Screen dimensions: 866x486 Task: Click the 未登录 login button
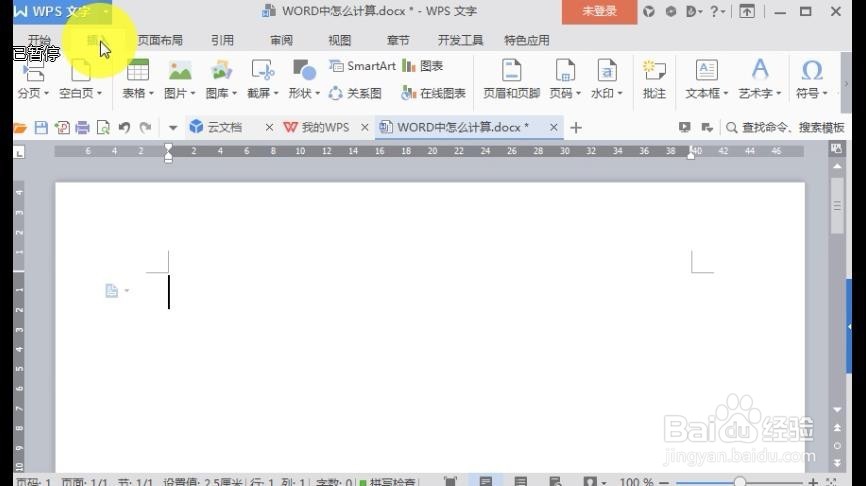tap(599, 11)
